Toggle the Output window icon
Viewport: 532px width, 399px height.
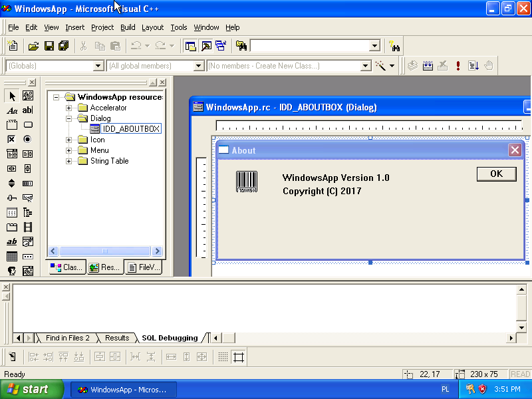click(x=206, y=46)
